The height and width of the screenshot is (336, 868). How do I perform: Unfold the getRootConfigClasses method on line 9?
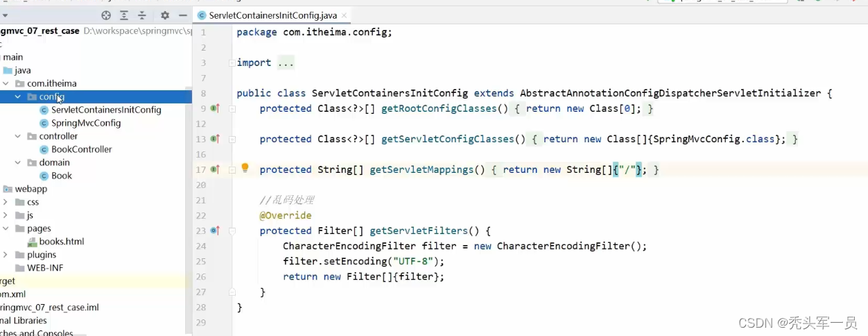tap(232, 108)
